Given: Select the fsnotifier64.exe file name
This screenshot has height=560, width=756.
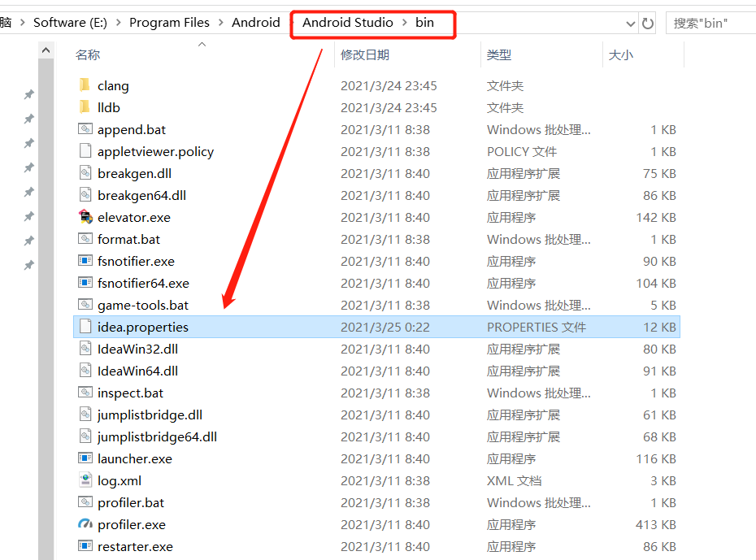Looking at the screenshot, I should point(143,284).
